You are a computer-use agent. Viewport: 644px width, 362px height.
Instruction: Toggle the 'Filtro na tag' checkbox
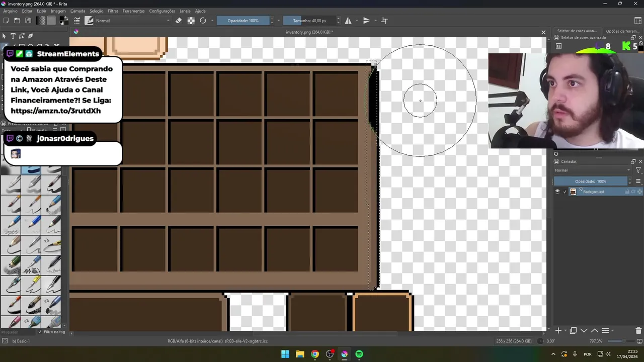40,332
